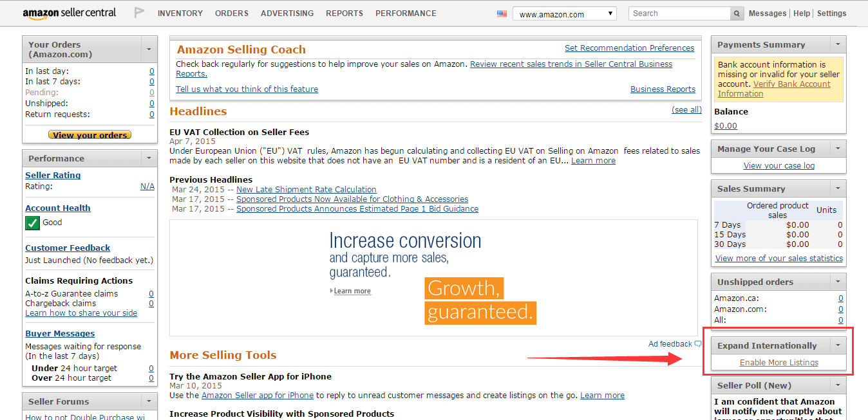Open the Expand Internationally panel caret

[838, 345]
